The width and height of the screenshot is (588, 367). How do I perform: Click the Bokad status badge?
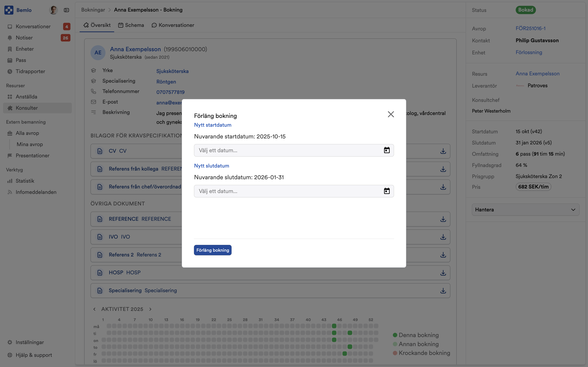click(526, 10)
